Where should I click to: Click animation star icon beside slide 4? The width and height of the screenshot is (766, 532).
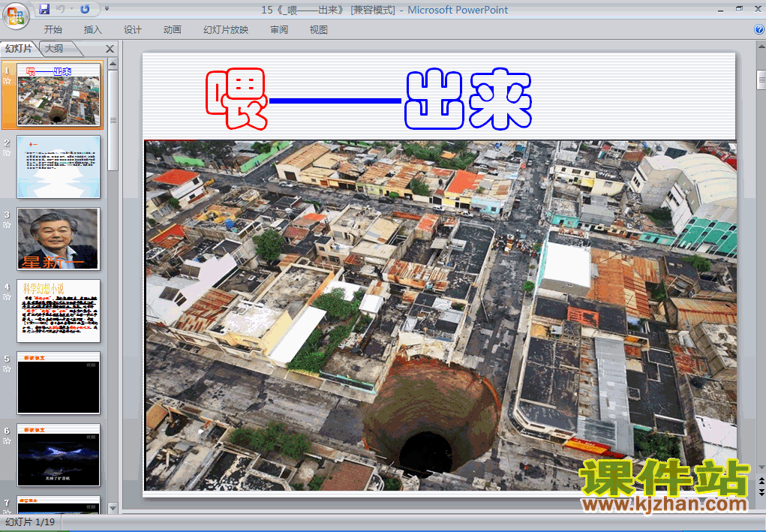(x=7, y=297)
